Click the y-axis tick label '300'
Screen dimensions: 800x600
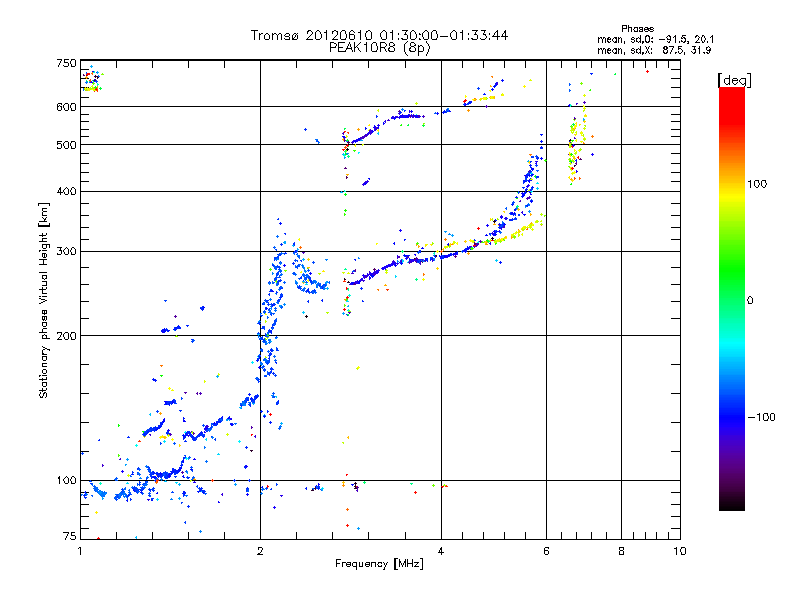(66, 251)
